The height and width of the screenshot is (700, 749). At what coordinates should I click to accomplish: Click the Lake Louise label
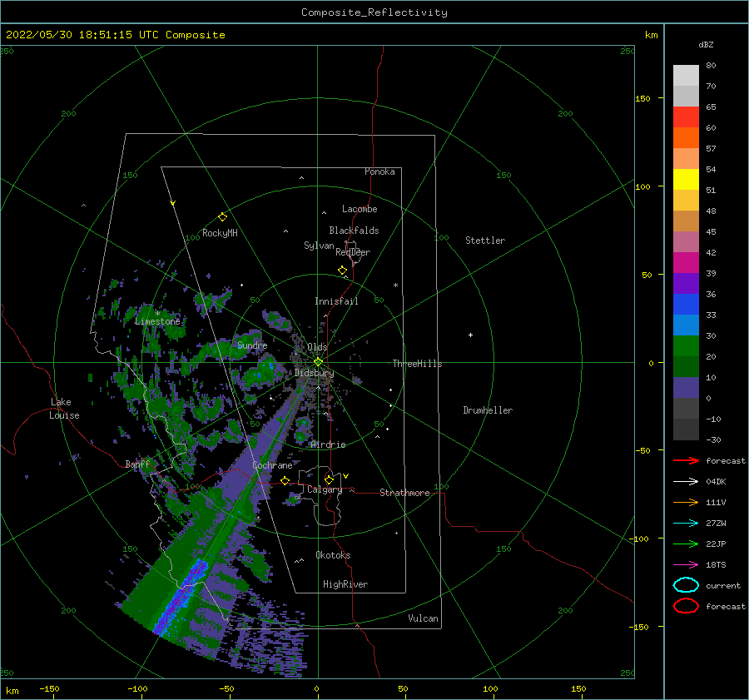click(64, 409)
